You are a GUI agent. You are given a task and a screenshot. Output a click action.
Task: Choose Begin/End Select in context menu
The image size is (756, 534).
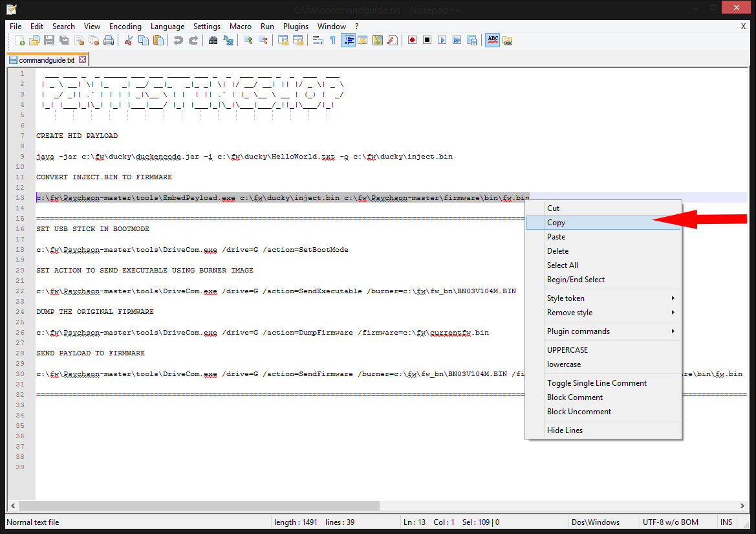pyautogui.click(x=603, y=280)
